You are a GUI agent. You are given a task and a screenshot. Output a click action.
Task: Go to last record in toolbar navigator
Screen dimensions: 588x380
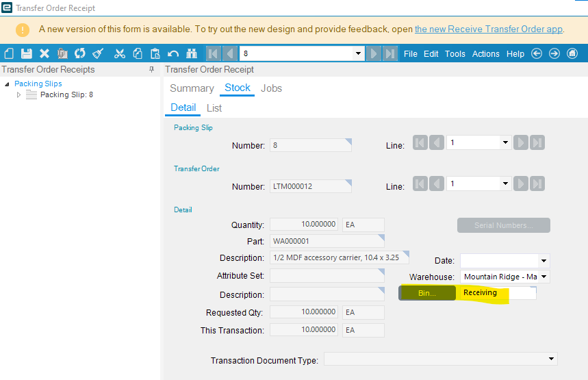(x=390, y=53)
